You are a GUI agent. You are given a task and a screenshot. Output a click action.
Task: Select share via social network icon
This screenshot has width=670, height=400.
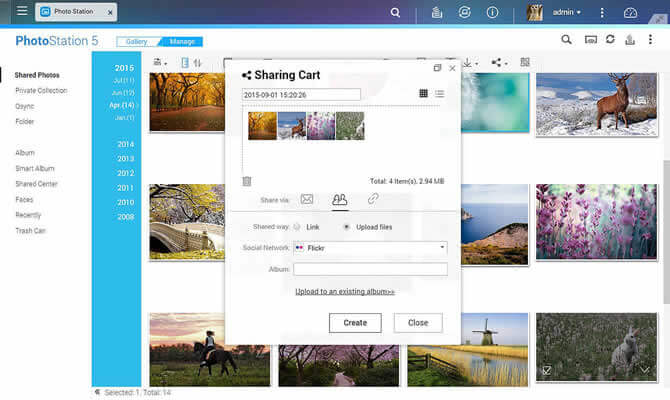[x=340, y=199]
